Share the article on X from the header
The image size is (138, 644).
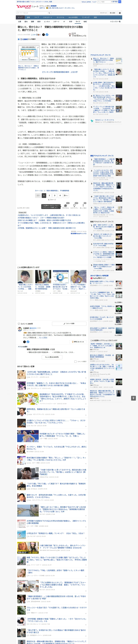pyautogui.click(x=44, y=35)
